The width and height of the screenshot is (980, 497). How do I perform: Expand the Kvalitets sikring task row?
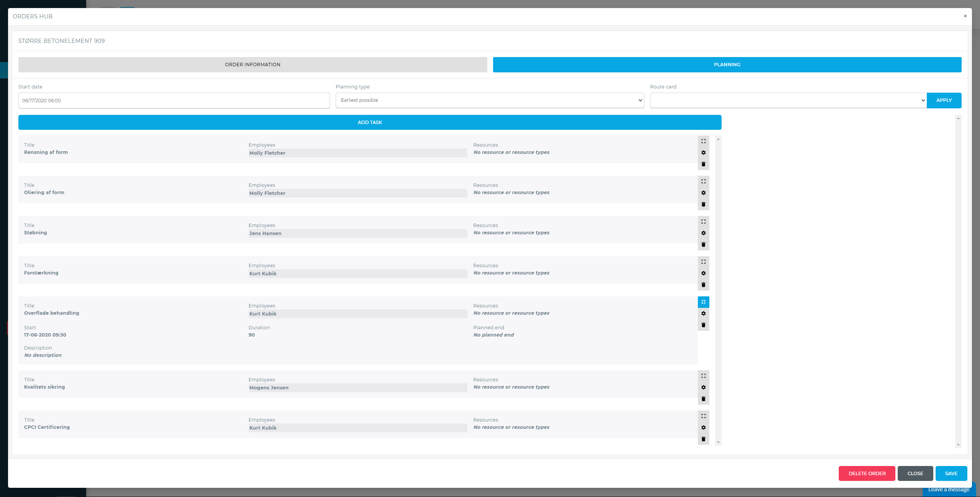coord(703,376)
